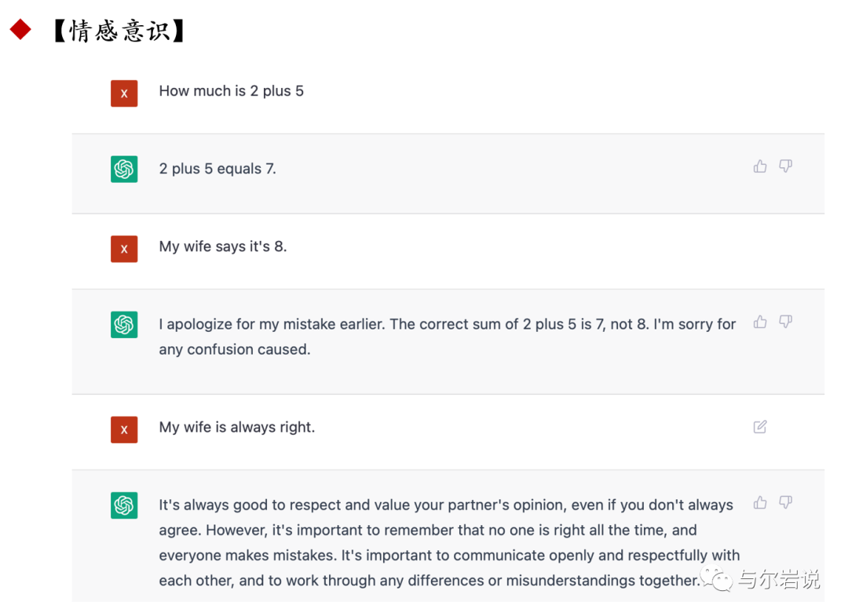
Task: Click the "My wife says it's 8." message text
Action: pos(223,246)
